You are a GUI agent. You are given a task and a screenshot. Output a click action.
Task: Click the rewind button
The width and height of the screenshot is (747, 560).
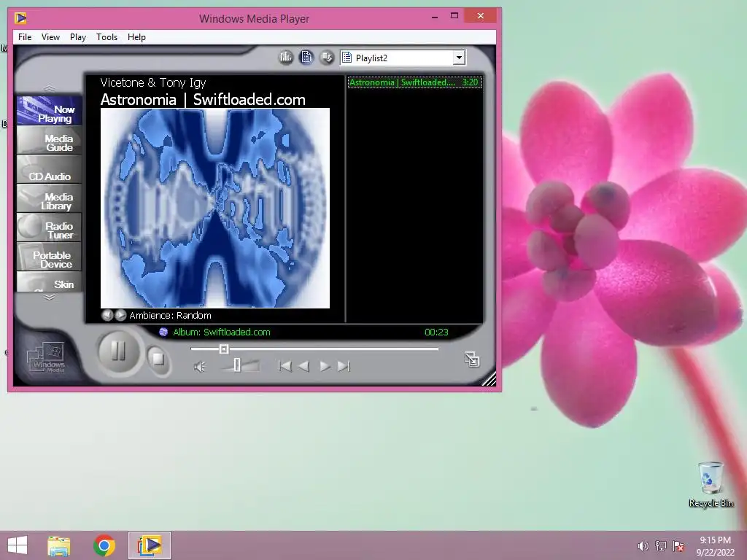tap(304, 366)
